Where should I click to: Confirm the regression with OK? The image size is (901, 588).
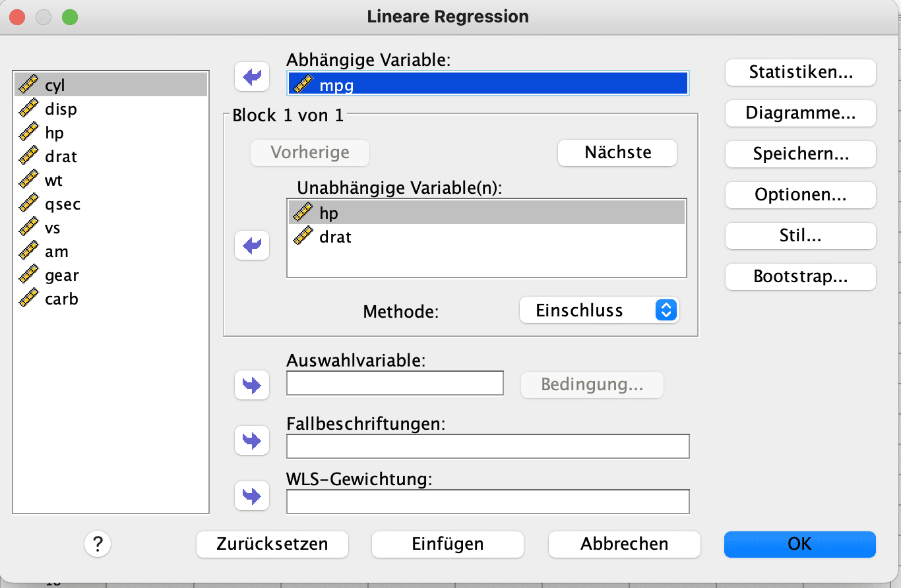pyautogui.click(x=799, y=544)
